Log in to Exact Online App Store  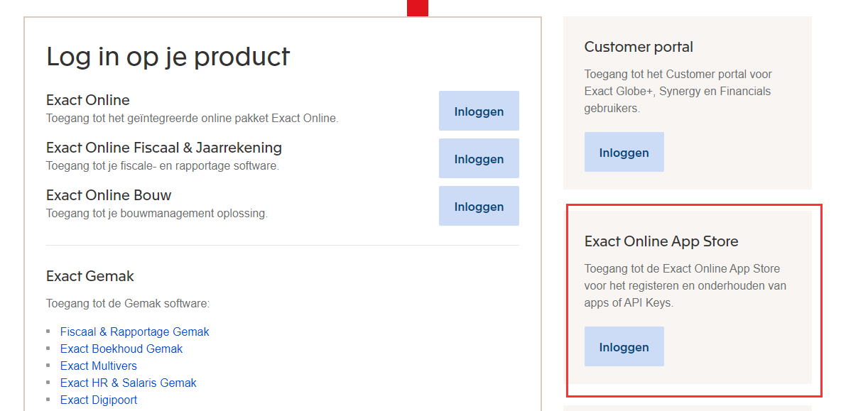[624, 346]
